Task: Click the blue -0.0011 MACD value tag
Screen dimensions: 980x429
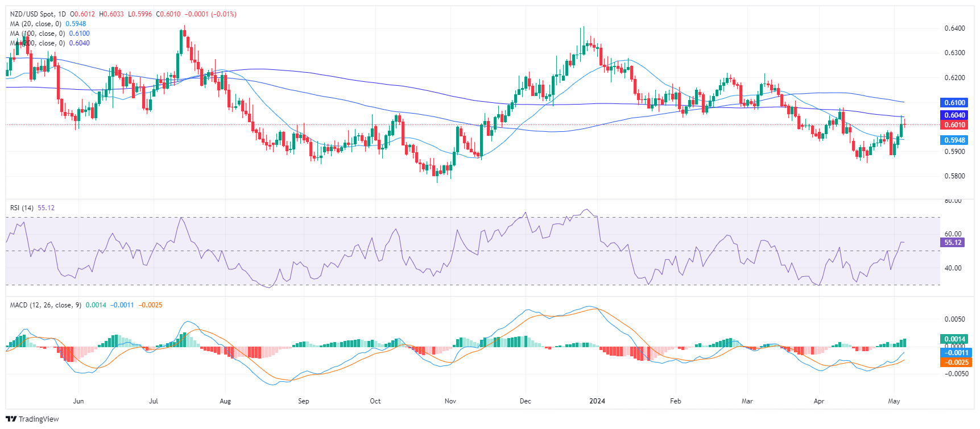Action: [x=954, y=353]
